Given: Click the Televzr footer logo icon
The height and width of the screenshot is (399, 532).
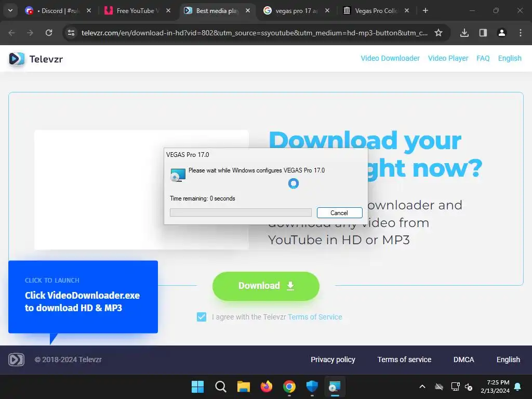Looking at the screenshot, I should pyautogui.click(x=16, y=360).
